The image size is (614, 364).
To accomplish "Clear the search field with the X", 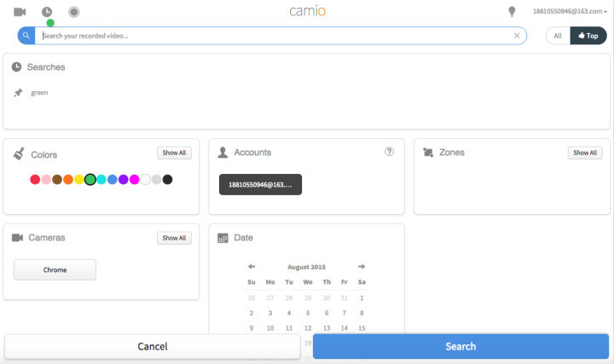I will (x=517, y=36).
